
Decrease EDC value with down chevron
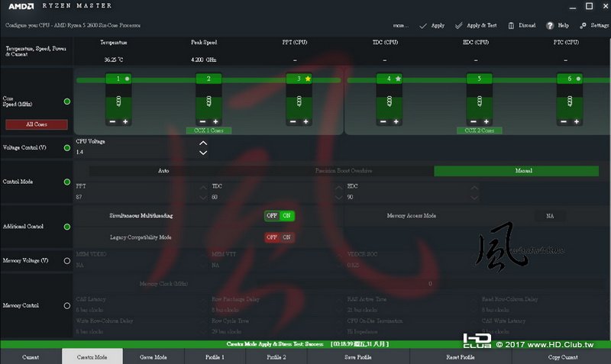coord(474,198)
